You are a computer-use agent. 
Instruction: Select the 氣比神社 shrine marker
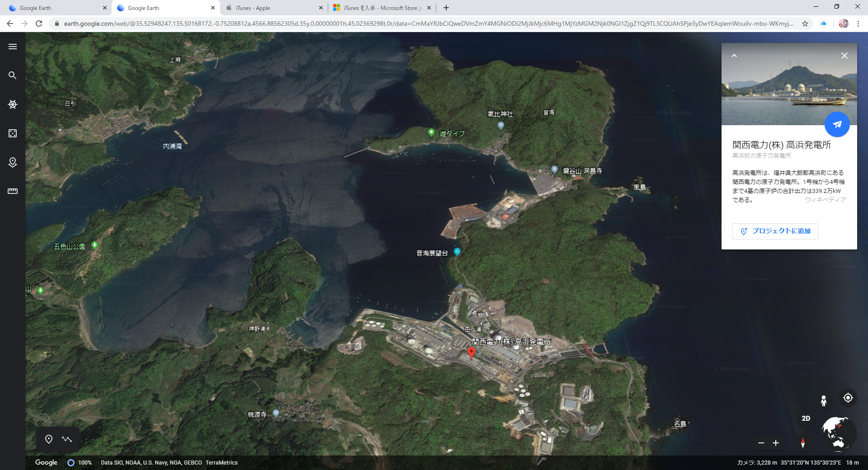click(x=500, y=125)
